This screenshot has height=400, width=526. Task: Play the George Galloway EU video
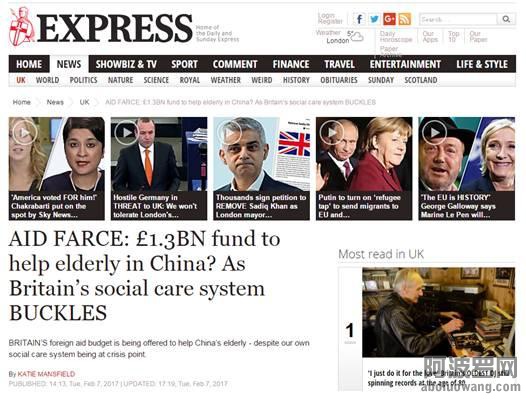[434, 133]
